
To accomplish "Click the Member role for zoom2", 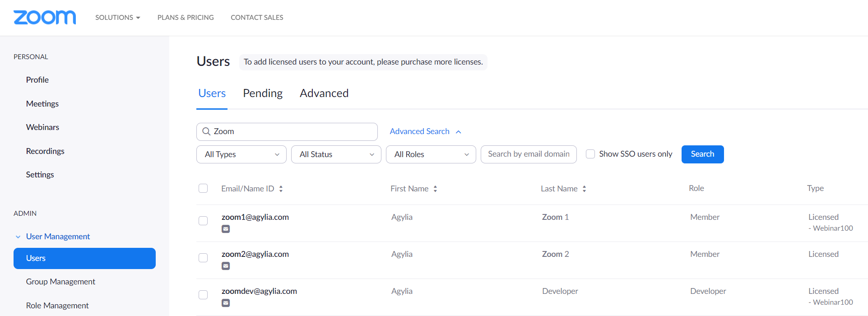I will 705,254.
